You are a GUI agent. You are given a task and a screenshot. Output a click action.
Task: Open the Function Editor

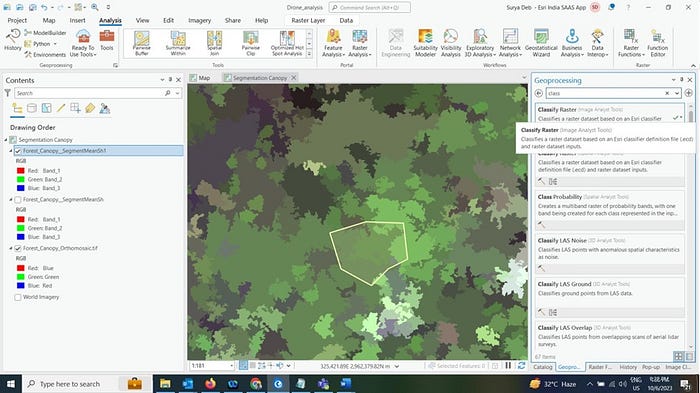(658, 43)
